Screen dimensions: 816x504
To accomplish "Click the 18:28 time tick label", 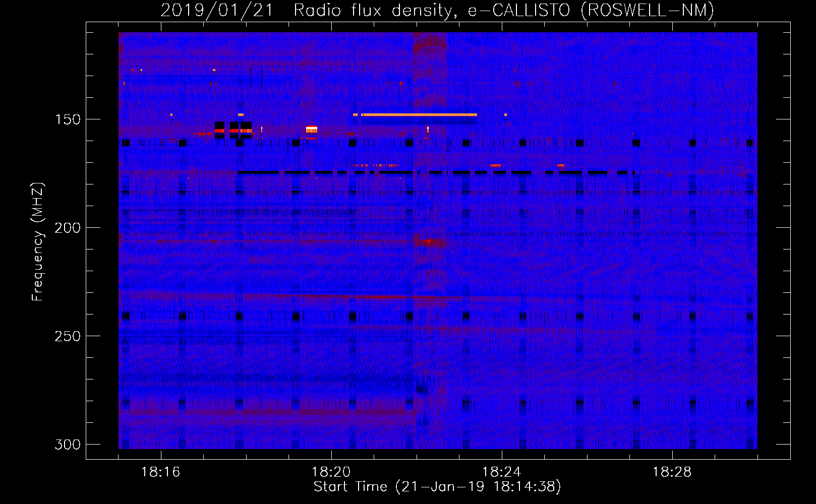I will (672, 472).
